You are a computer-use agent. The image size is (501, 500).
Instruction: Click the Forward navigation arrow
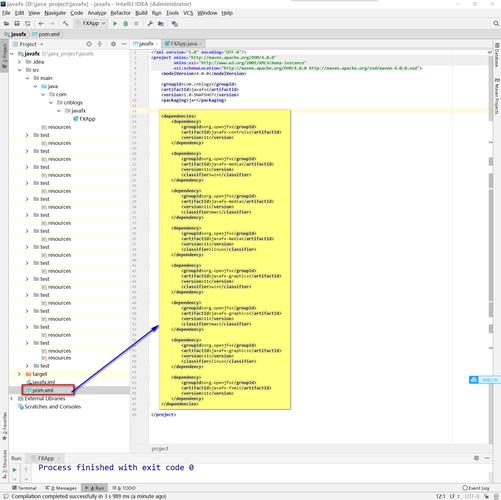click(x=52, y=24)
